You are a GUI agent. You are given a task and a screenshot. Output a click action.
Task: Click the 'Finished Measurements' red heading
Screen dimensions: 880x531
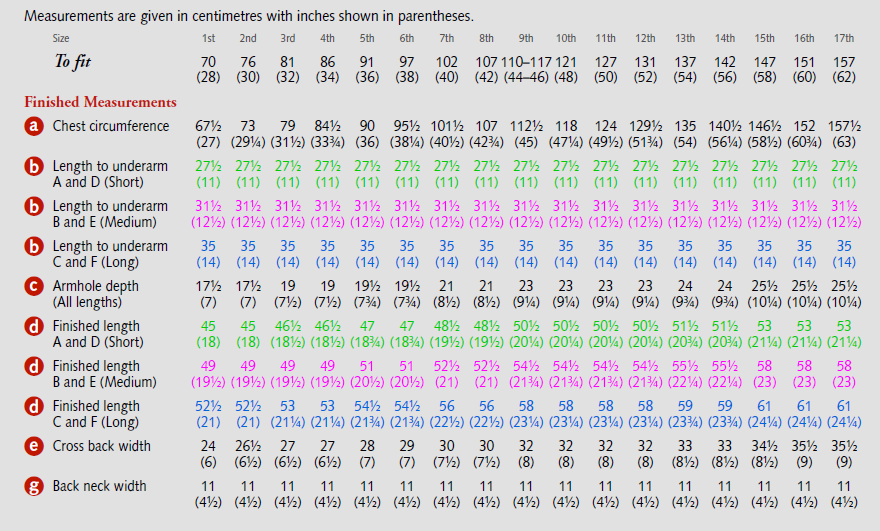point(100,102)
